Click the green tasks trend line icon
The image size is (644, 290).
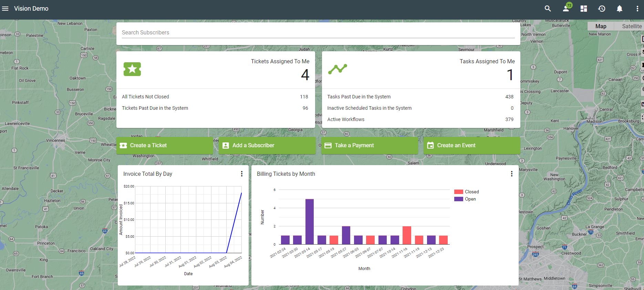(337, 69)
